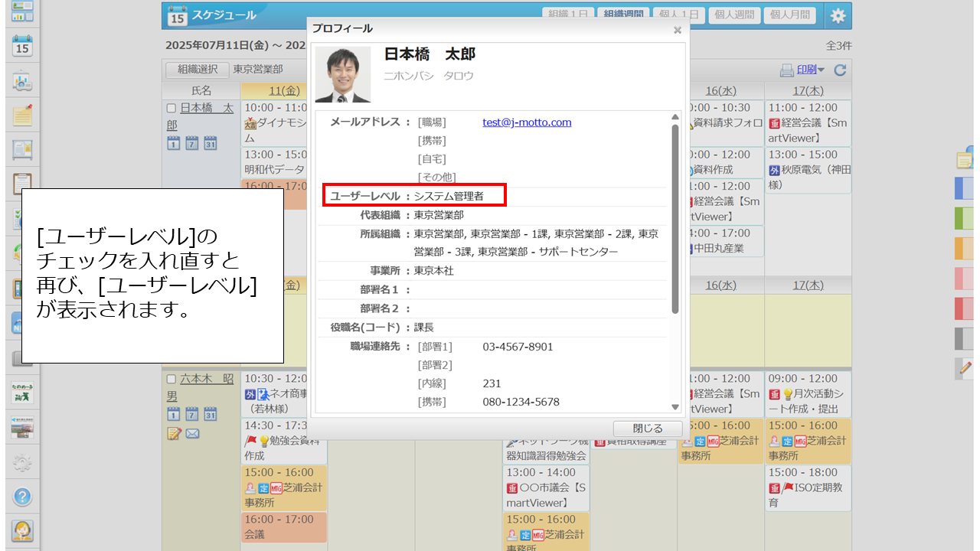Click the profile scrollbar up arrow

[x=675, y=117]
